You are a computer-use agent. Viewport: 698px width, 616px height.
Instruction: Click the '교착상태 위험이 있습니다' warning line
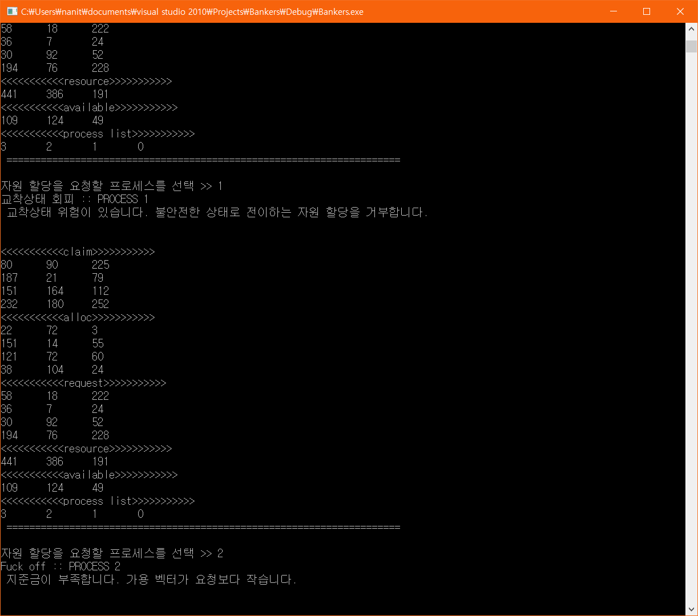pos(217,212)
